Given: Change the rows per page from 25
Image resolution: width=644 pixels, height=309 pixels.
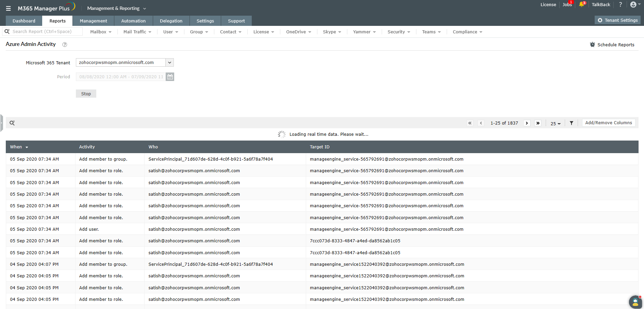Looking at the screenshot, I should tap(556, 124).
